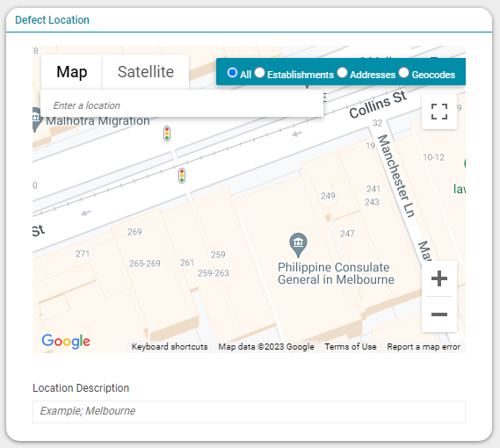Click the Malhotra Migration map pin
The height and width of the screenshot is (448, 500).
point(36,119)
